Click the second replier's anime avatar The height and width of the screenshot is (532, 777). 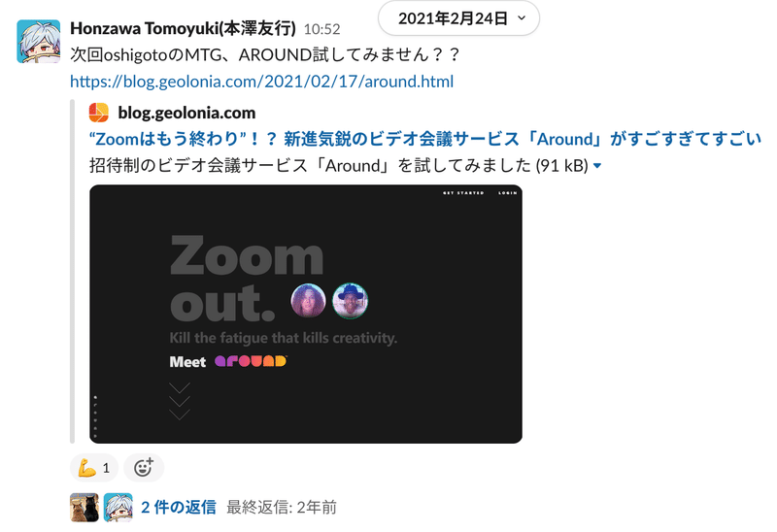118,507
